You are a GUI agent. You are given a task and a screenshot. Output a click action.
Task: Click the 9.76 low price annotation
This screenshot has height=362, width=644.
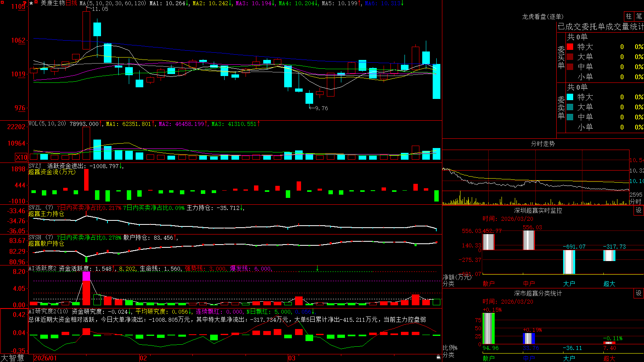click(321, 108)
